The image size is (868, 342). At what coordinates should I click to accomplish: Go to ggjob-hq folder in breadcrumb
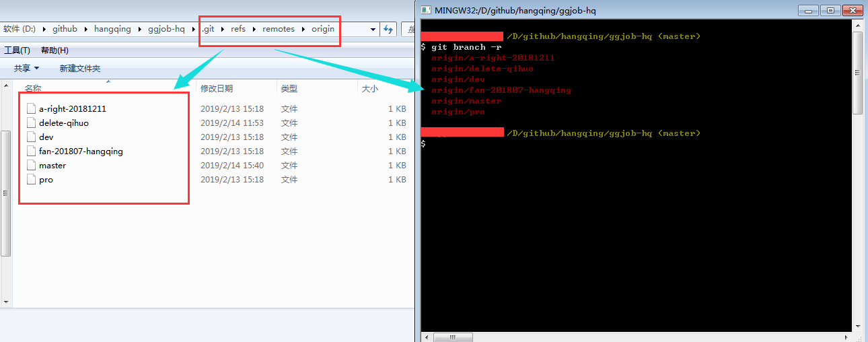click(166, 29)
